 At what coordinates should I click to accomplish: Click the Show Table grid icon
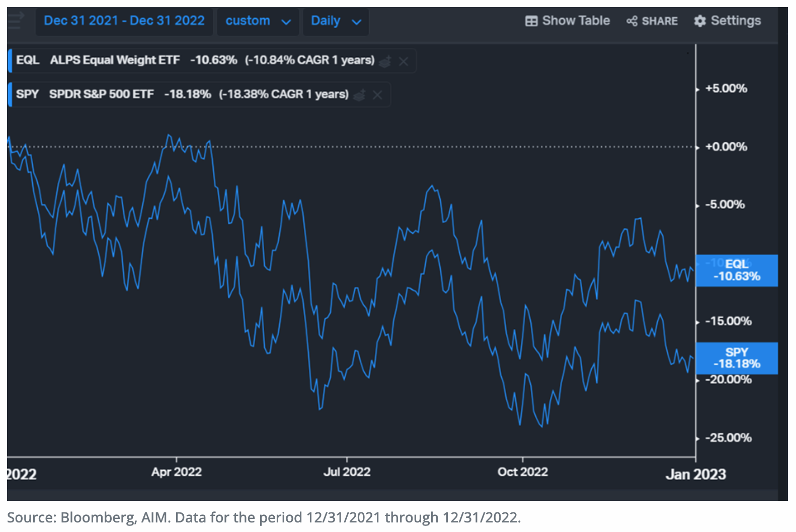point(531,21)
